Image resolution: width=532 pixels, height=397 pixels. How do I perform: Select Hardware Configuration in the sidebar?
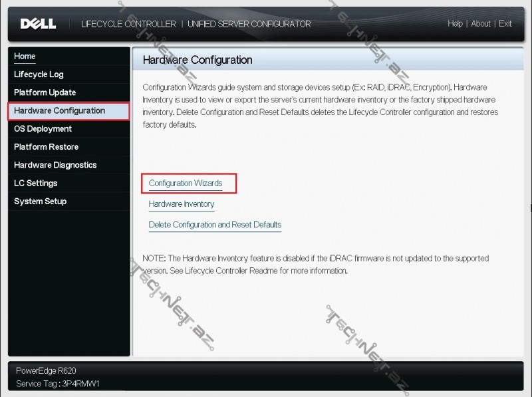pyautogui.click(x=59, y=111)
